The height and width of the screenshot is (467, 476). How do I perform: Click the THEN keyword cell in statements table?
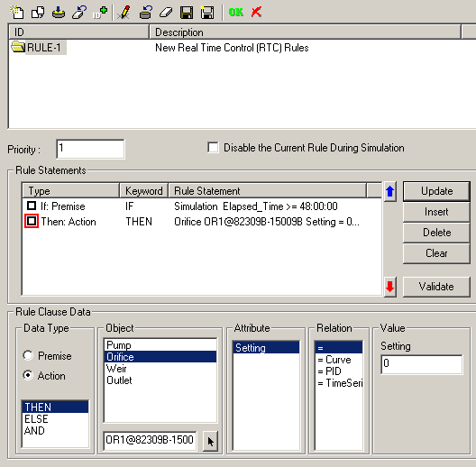(x=139, y=222)
